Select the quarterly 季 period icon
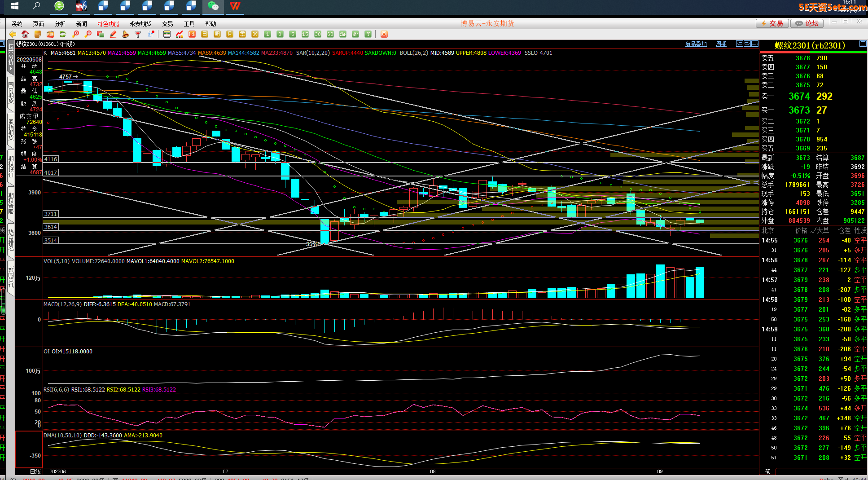This screenshot has width=868, height=480. pyautogui.click(x=242, y=34)
